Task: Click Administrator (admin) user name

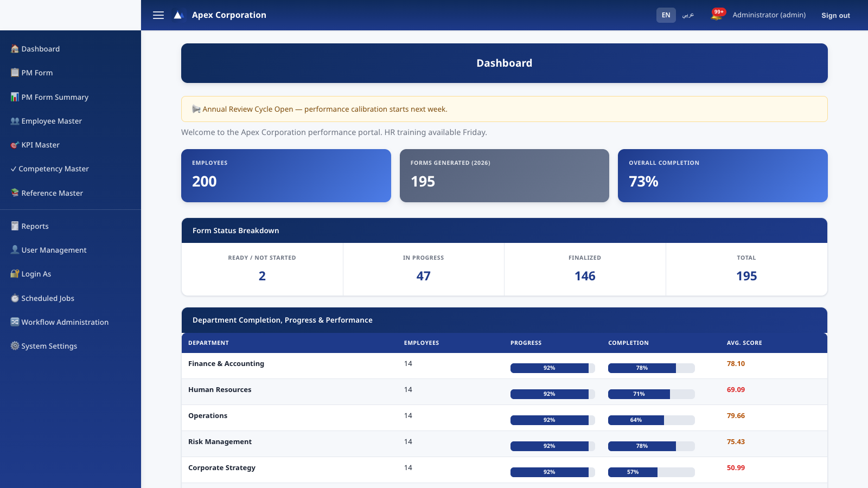Action: [x=769, y=15]
